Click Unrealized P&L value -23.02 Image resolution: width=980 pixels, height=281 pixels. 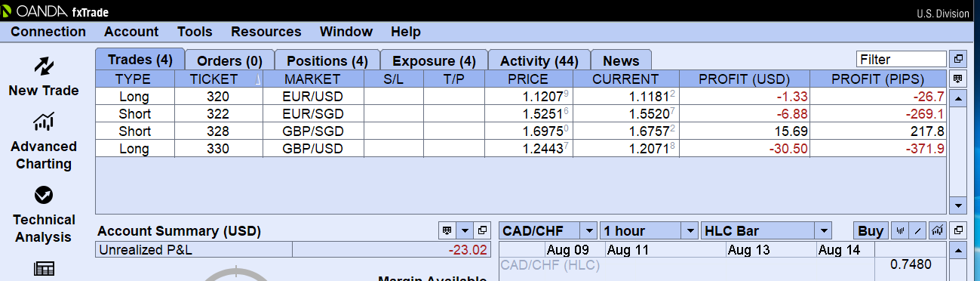pyautogui.click(x=468, y=250)
